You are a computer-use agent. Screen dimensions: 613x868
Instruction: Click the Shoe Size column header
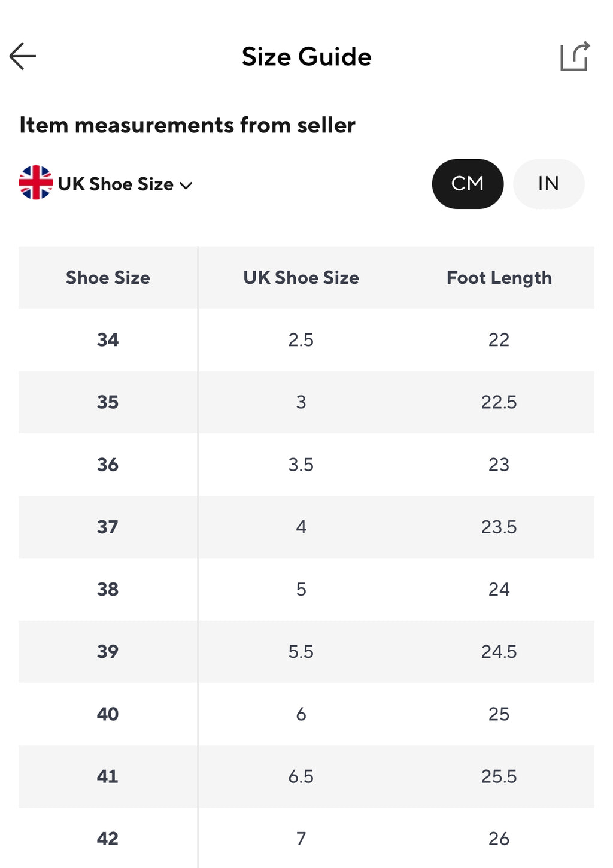click(108, 278)
